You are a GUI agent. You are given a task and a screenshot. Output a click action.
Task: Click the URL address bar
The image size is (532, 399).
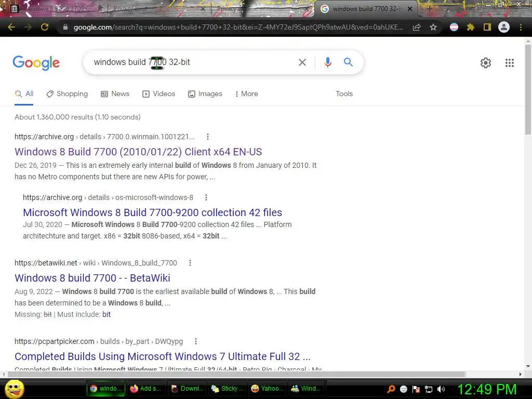pos(238,27)
